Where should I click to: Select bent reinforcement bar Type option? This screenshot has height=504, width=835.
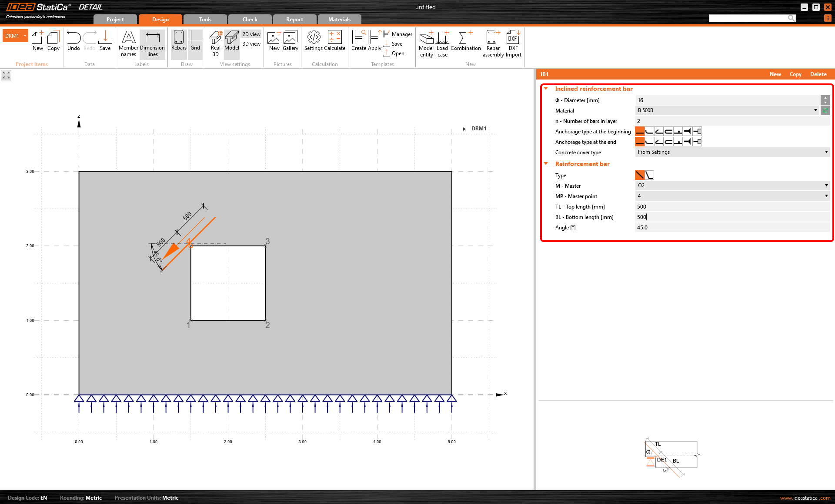(649, 175)
